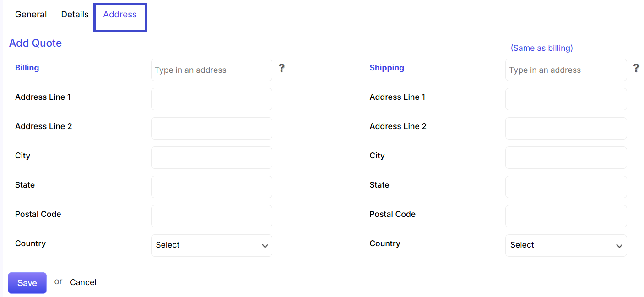Switch to the Details tab
Image resolution: width=644 pixels, height=297 pixels.
click(75, 15)
